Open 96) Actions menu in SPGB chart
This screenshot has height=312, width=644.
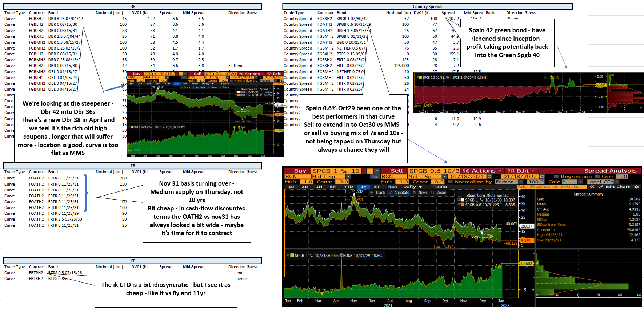[482, 171]
